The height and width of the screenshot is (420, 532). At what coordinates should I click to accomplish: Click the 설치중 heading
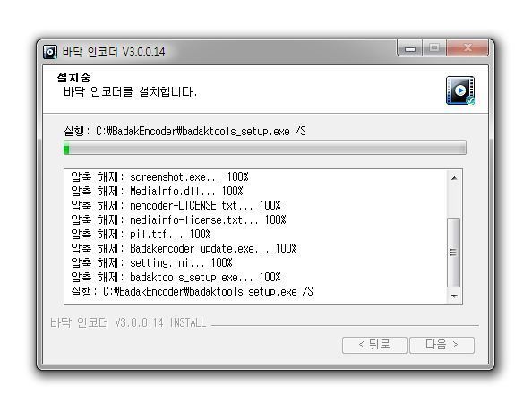(73, 77)
